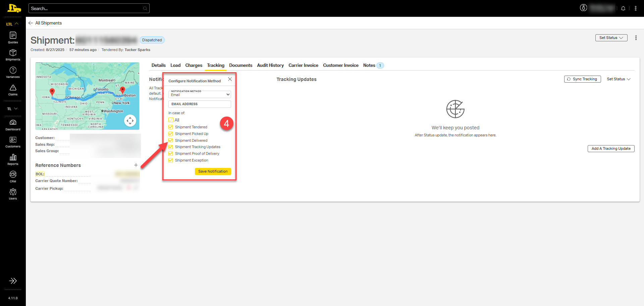Image resolution: width=644 pixels, height=306 pixels.
Task: Click Add A Tracking Update
Action: coord(611,148)
